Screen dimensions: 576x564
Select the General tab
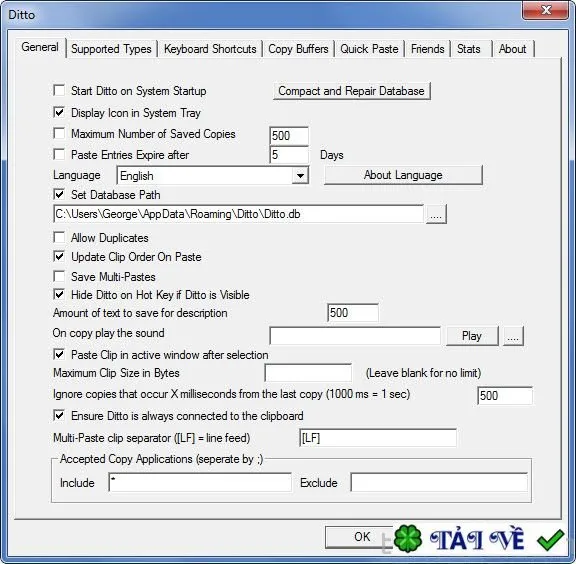pyautogui.click(x=40, y=47)
